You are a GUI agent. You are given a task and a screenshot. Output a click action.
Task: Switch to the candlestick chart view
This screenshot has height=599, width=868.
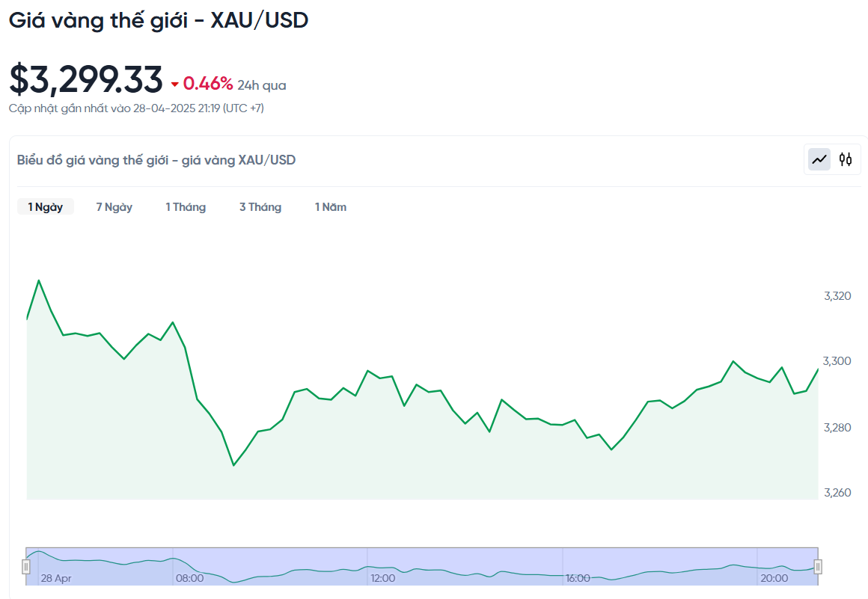(x=846, y=159)
